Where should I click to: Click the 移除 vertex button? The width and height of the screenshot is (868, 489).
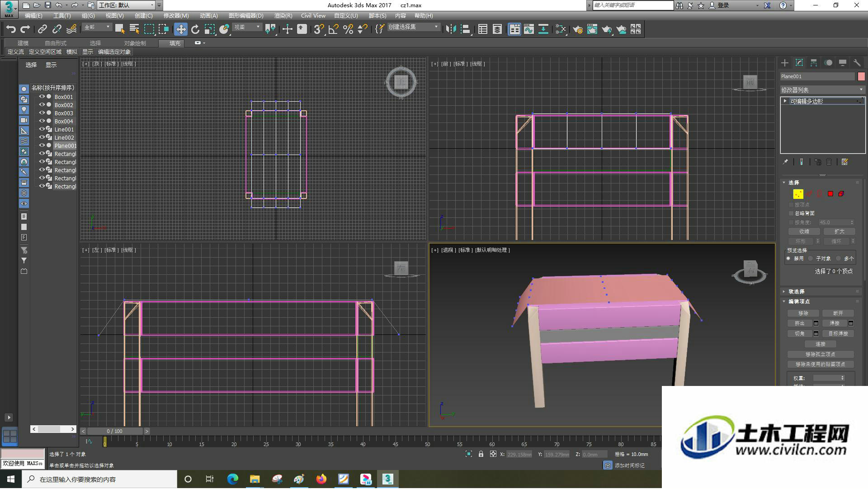(x=803, y=313)
